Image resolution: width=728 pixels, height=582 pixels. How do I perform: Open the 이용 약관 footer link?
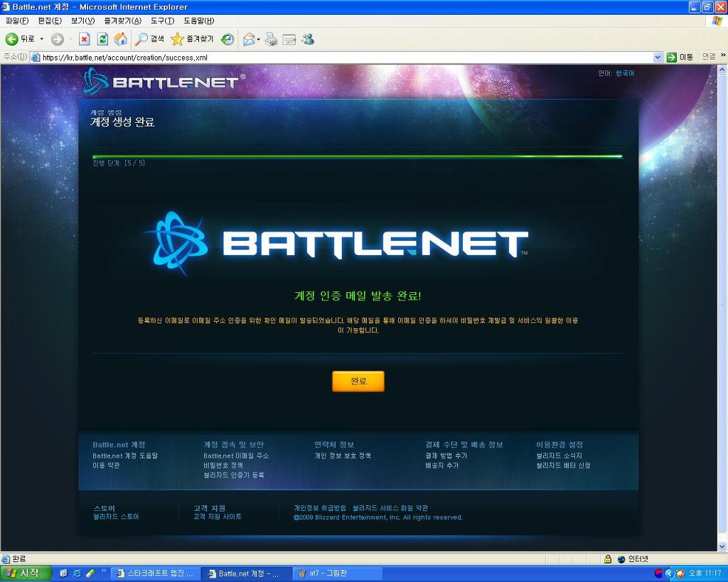point(106,465)
